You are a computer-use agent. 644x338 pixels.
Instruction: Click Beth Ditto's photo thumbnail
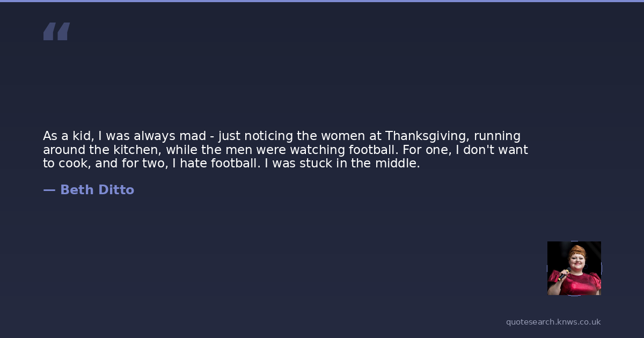click(574, 268)
